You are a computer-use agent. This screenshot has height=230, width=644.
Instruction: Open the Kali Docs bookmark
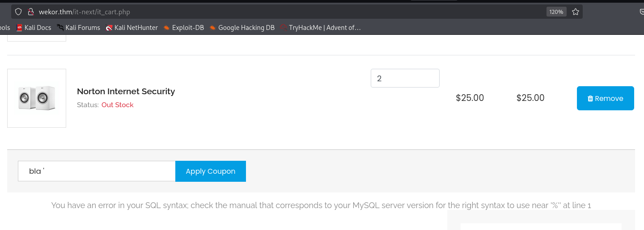(34, 28)
